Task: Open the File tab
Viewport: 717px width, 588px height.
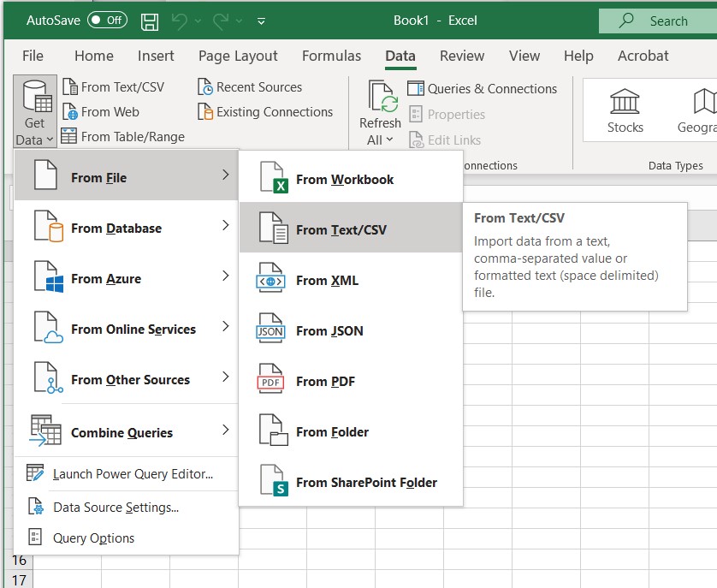Action: (x=33, y=56)
